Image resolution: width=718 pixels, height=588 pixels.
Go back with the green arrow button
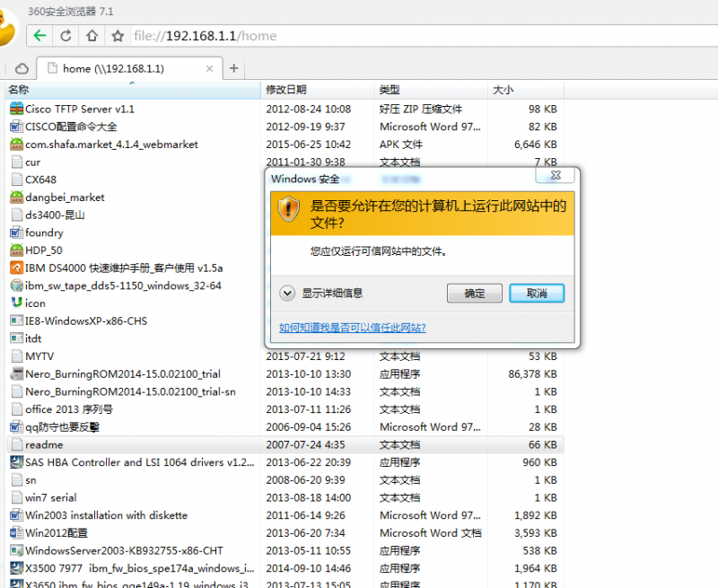click(x=39, y=36)
